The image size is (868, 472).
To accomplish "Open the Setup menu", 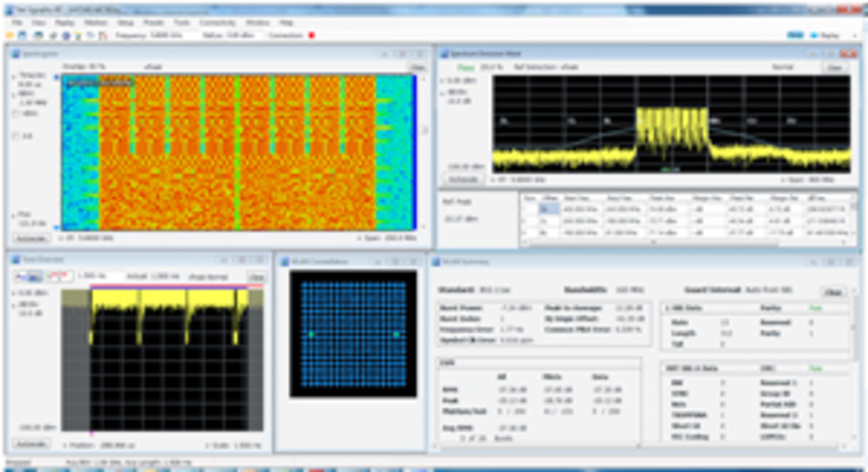I will pyautogui.click(x=125, y=22).
